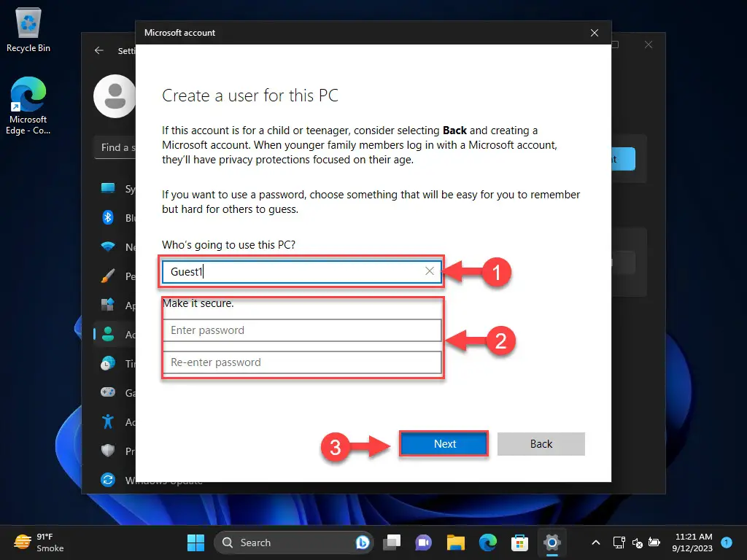Screen dimensions: 747x560
Task: Click the muted volume tray icon
Action: [637, 542]
